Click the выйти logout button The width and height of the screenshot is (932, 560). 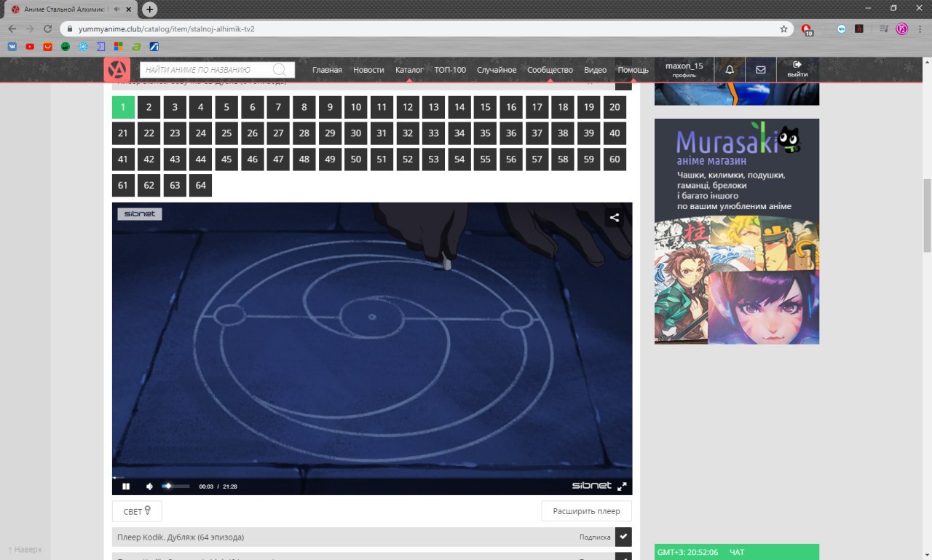pos(797,70)
